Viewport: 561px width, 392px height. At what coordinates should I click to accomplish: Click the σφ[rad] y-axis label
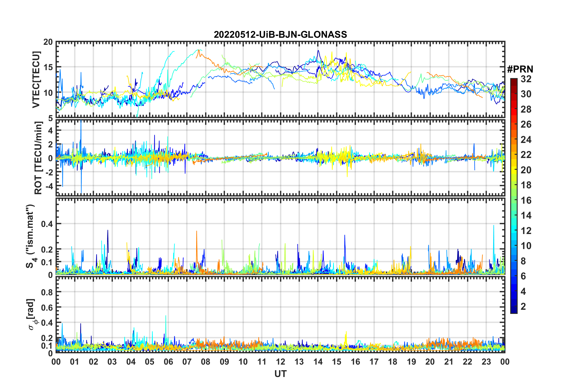(32, 314)
